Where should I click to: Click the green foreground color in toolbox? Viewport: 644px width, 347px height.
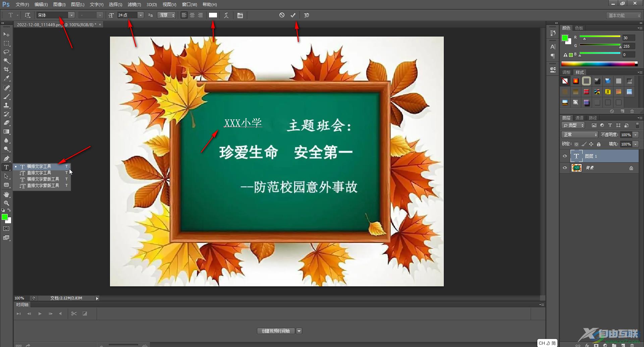point(5,217)
